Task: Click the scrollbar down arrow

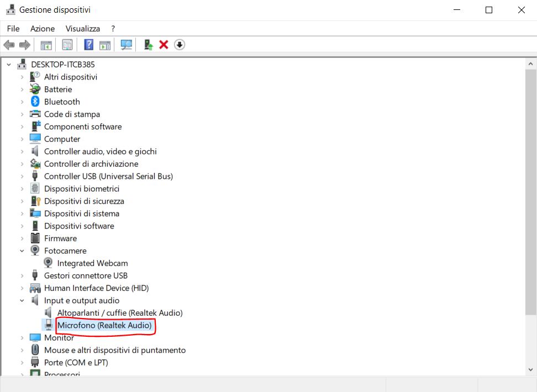Action: click(x=530, y=369)
